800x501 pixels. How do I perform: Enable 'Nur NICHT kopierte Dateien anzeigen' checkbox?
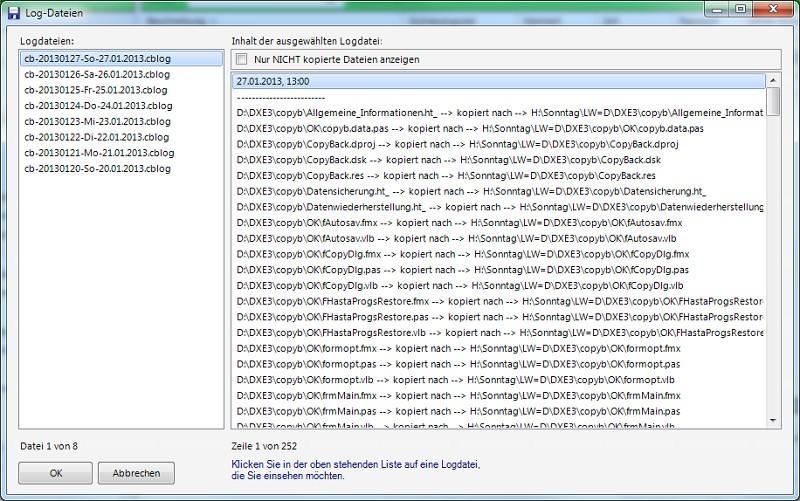point(241,60)
